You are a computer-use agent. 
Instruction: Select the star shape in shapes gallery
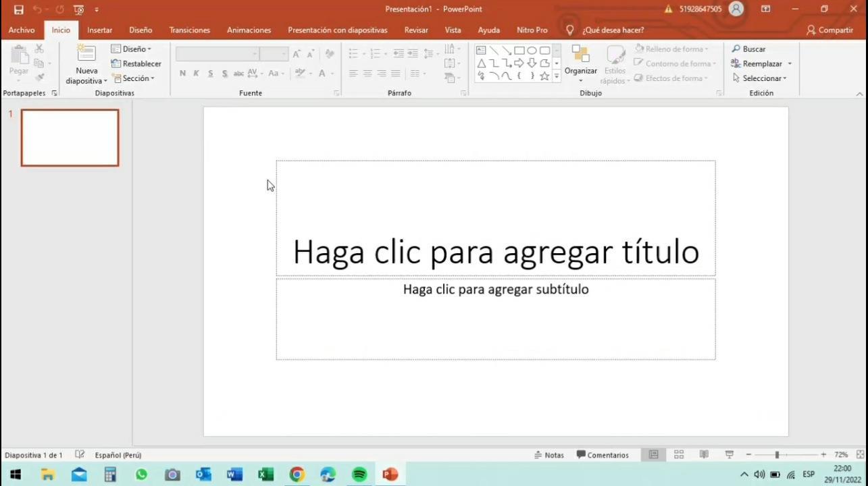(x=544, y=76)
